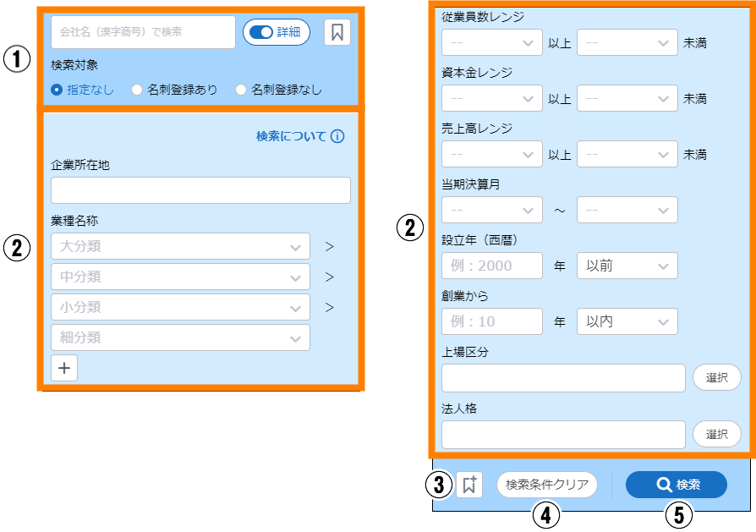Click the arrow next to 大分類 dropdown
Viewport: 756px width, 532px height.
330,247
